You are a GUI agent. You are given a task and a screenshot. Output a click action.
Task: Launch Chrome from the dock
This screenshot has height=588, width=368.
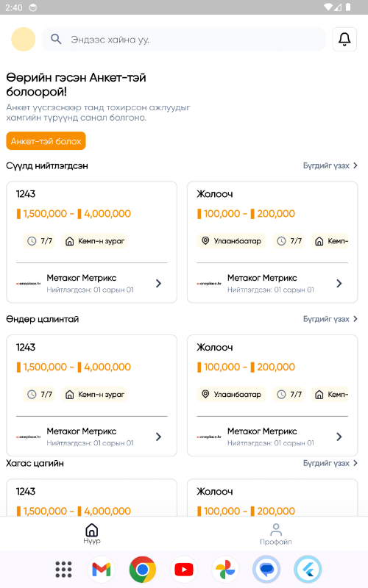143,570
